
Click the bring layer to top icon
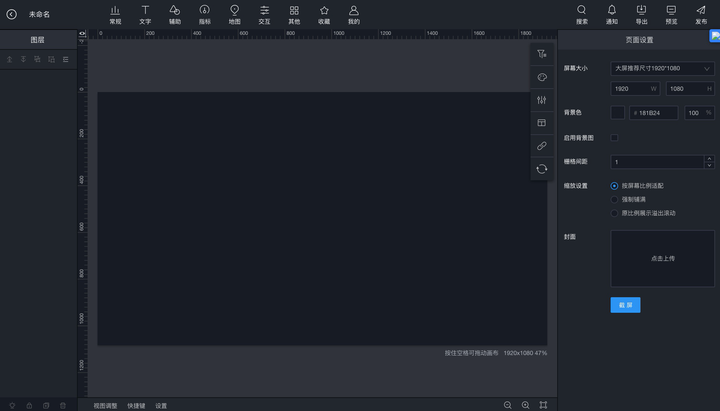(x=37, y=59)
